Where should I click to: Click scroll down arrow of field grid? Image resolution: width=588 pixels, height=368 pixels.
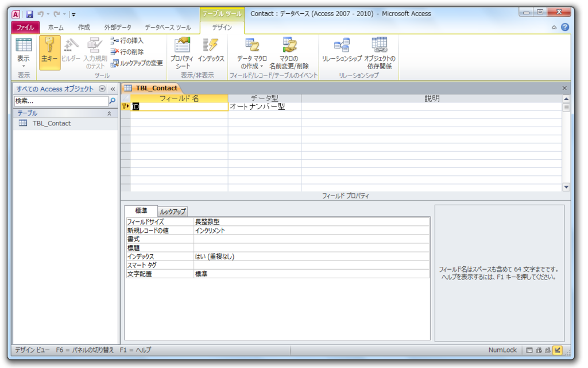click(566, 187)
